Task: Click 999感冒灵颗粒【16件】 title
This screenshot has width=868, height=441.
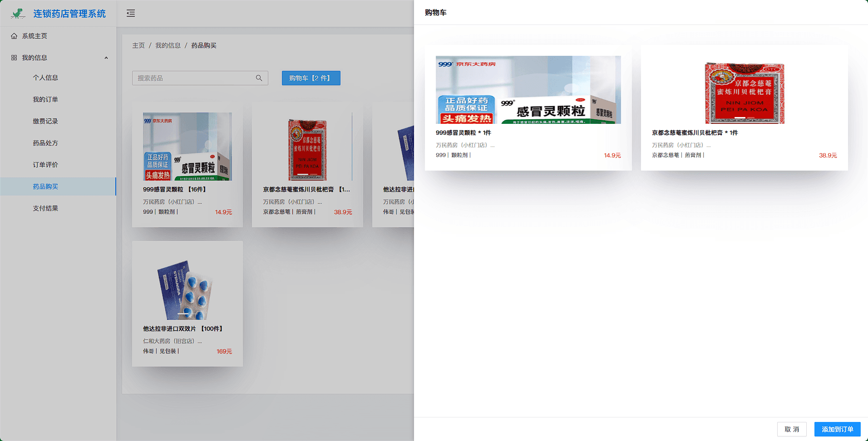Action: click(x=175, y=190)
